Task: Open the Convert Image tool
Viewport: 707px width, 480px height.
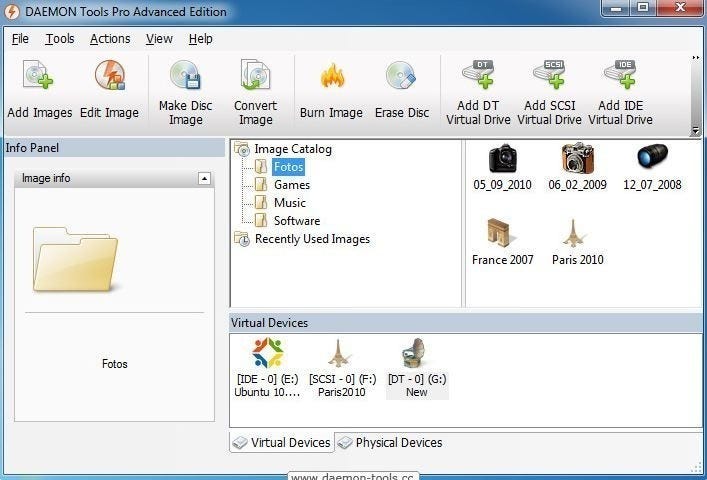Action: coord(256,93)
